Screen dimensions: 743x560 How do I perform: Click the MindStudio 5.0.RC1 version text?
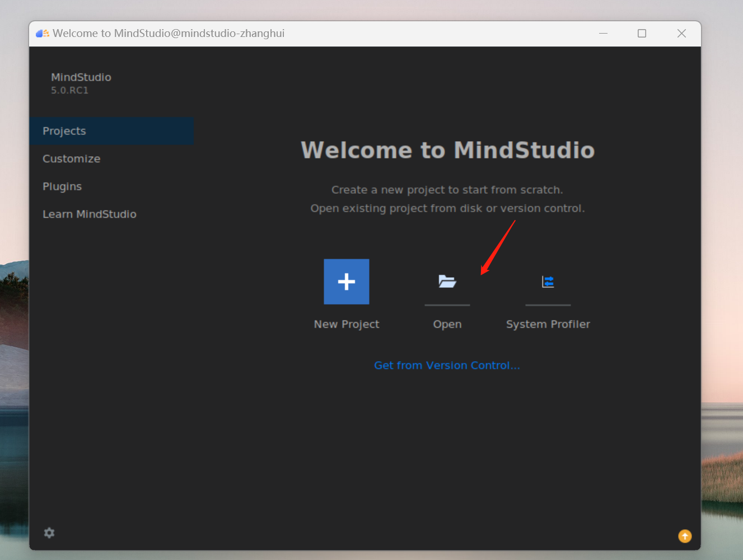click(70, 91)
